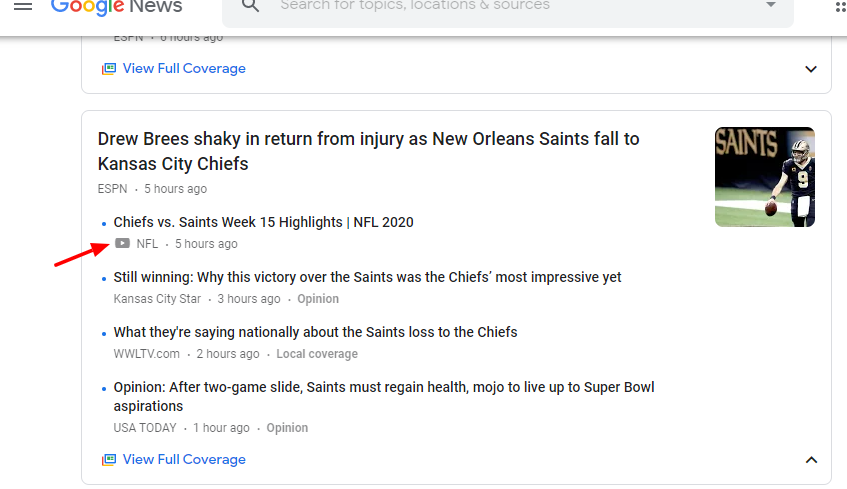Screen dimensions: 847x489
Task: Click the video icon beside NFL
Action: (x=122, y=244)
